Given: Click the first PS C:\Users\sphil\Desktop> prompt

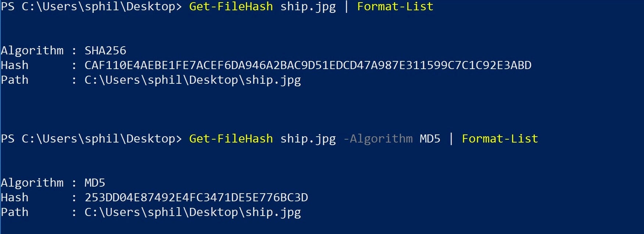Looking at the screenshot, I should 91,7.
